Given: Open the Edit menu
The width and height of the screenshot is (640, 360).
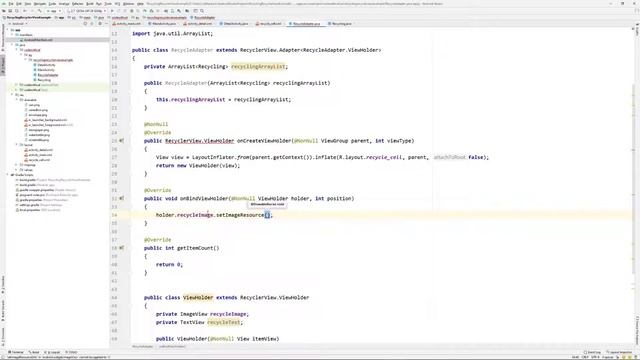Looking at the screenshot, I should point(19,4).
